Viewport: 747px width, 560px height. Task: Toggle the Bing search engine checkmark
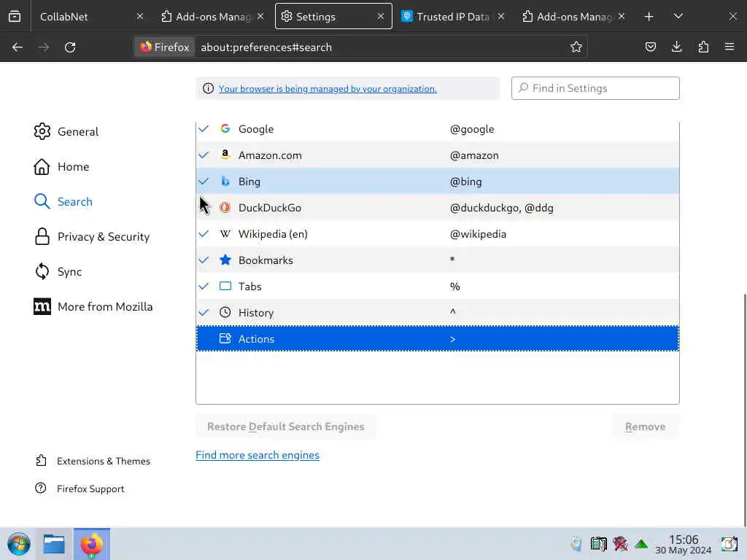204,182
